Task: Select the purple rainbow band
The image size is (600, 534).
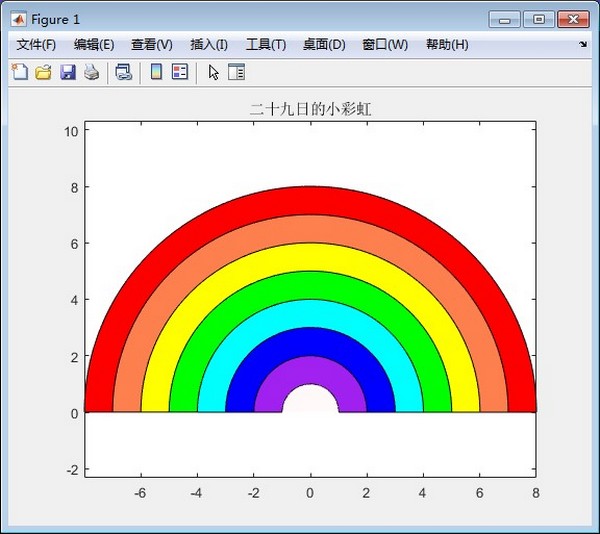Action: coord(310,370)
